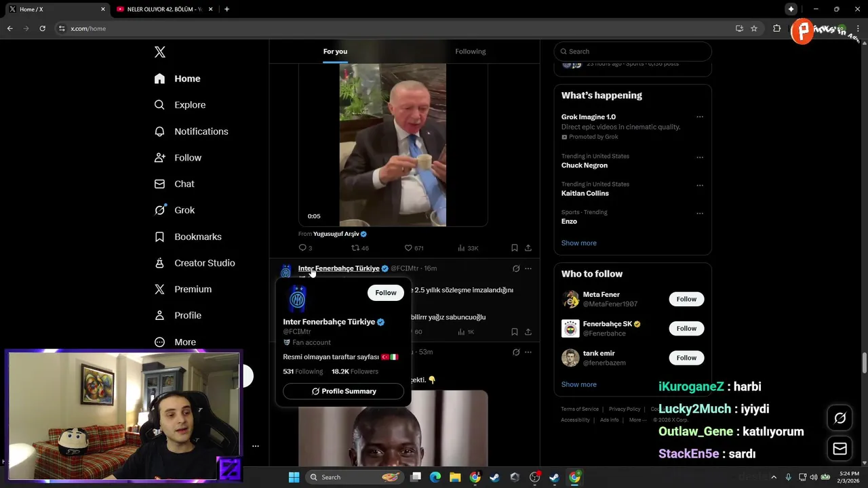
Task: Click the browser address bar URL
Action: 88,28
